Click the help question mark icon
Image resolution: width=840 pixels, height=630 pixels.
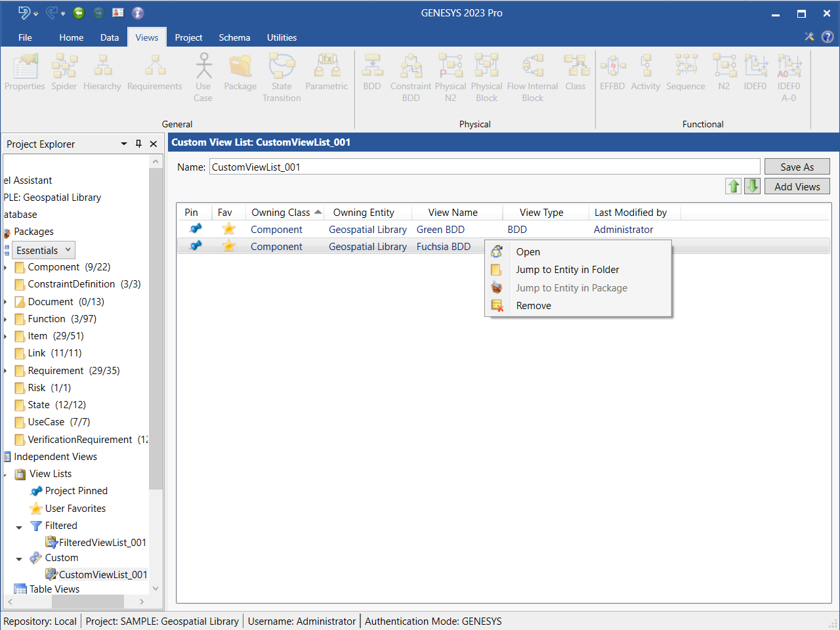coord(828,37)
